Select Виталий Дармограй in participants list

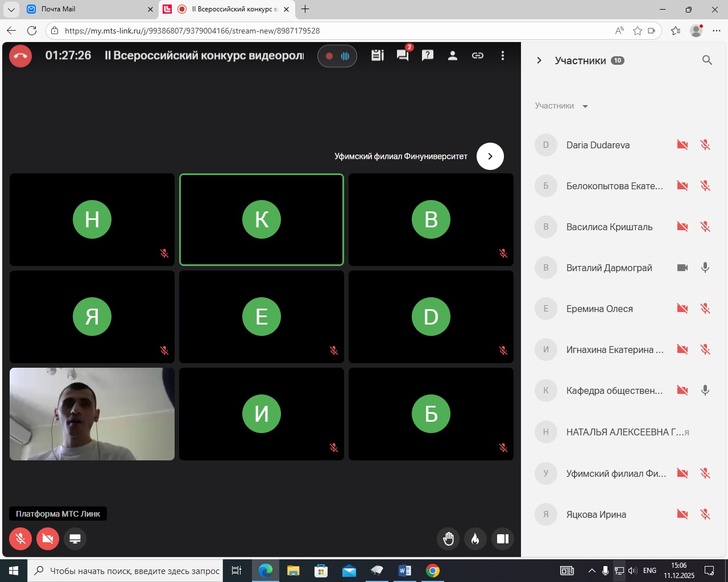click(609, 268)
